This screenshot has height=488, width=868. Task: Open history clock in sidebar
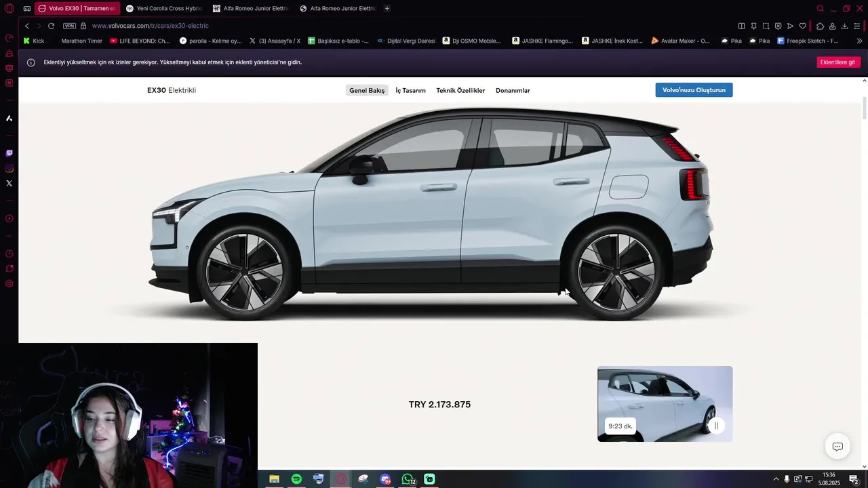point(9,253)
